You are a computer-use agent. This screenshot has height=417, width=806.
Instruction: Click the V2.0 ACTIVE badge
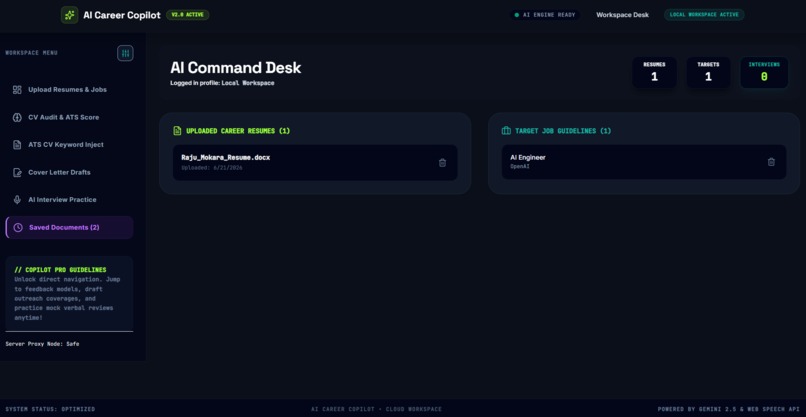(x=188, y=15)
